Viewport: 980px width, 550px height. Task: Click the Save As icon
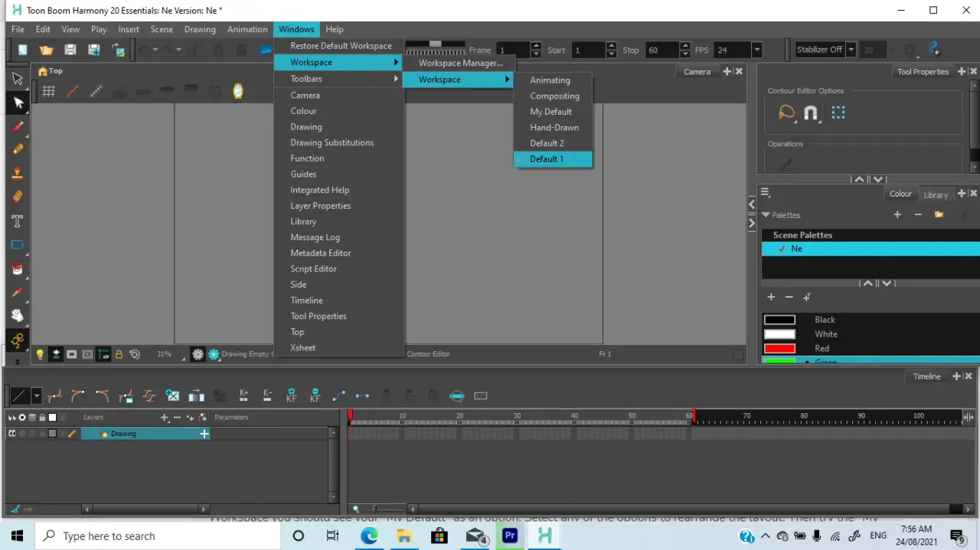coord(94,50)
